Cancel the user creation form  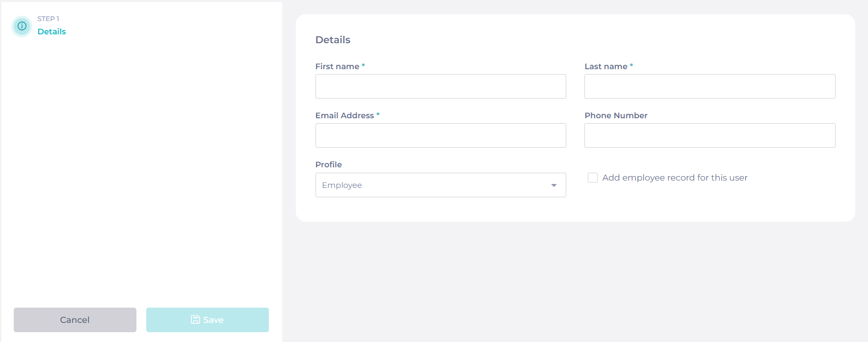(75, 320)
